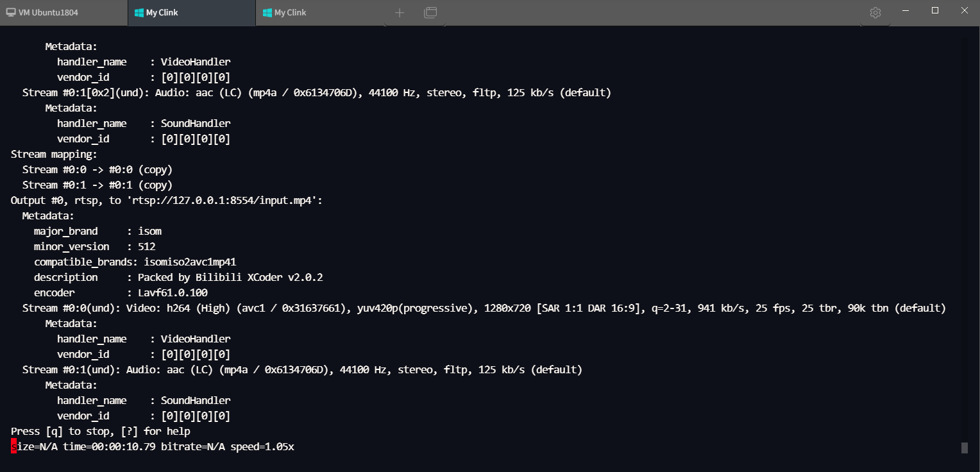Click the '941 kb/s' video bitrate
The height and width of the screenshot is (472, 980).
(x=724, y=308)
